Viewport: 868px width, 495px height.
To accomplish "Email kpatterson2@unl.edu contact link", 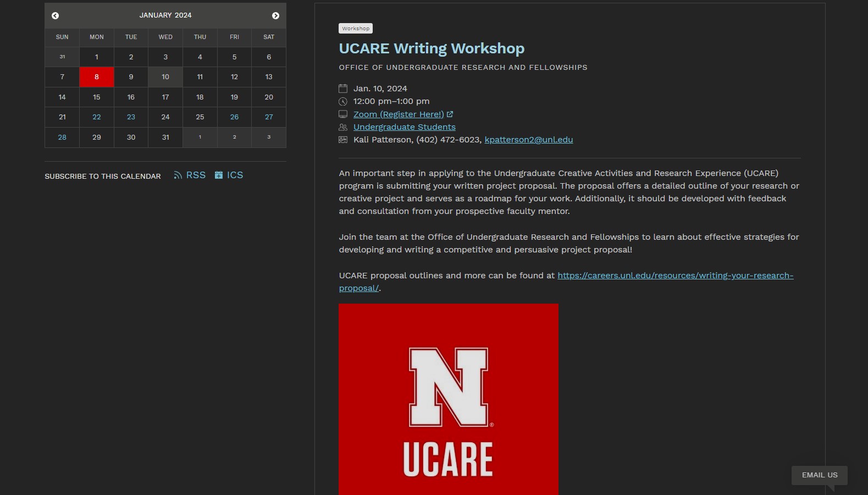I will click(528, 140).
